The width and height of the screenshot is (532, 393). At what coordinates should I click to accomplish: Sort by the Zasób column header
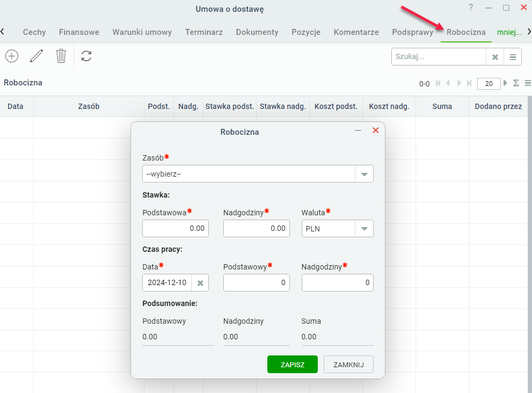[x=89, y=106]
